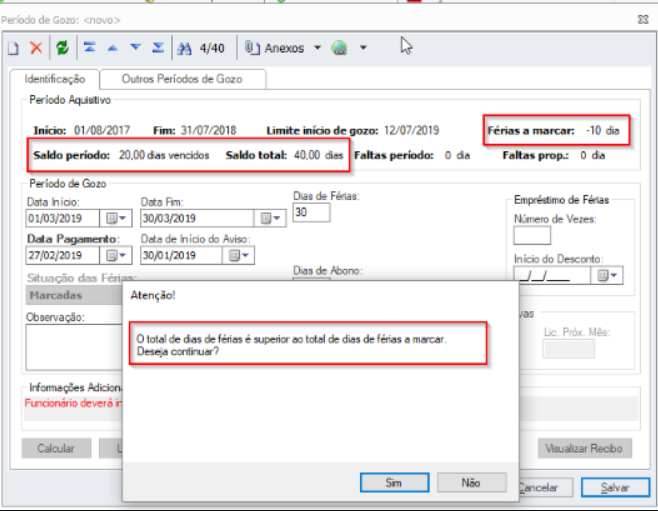658x511 pixels.
Task: Open Data de Início do Aviso calendar dropdown
Action: pyautogui.click(x=238, y=255)
